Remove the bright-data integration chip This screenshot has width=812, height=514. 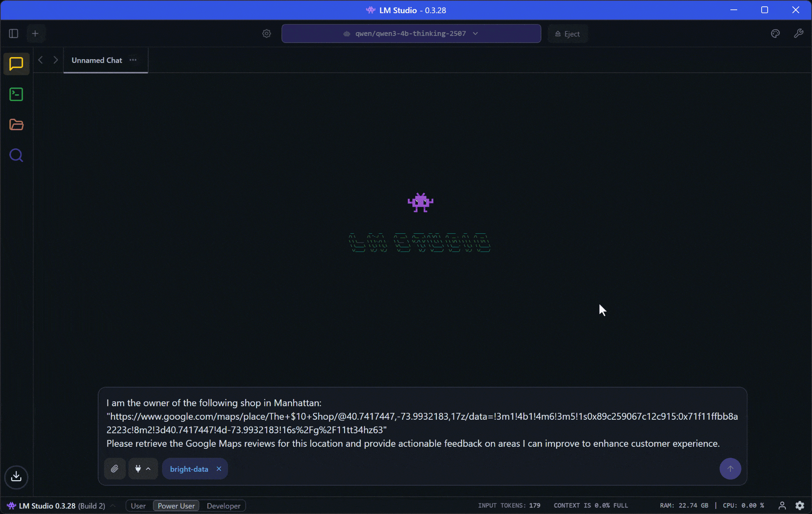[x=219, y=469]
